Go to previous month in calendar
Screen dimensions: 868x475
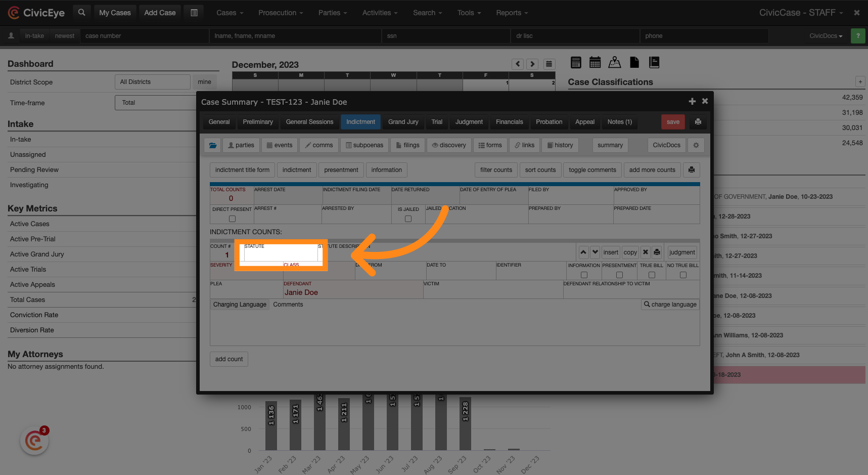point(518,64)
